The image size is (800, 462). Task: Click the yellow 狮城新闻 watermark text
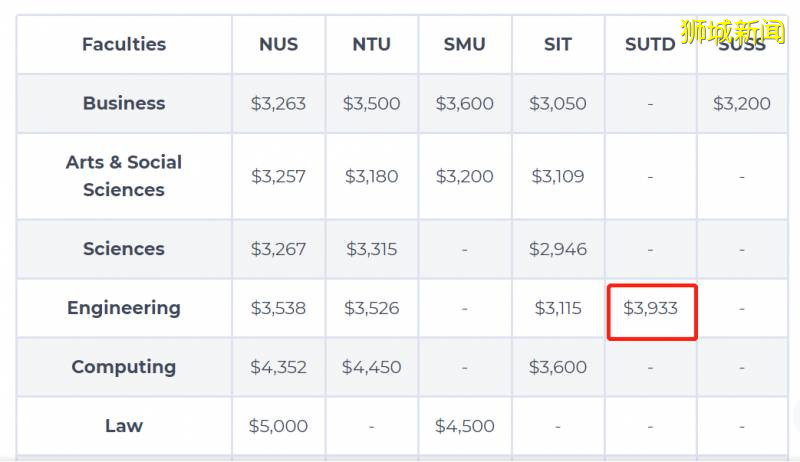click(x=737, y=31)
